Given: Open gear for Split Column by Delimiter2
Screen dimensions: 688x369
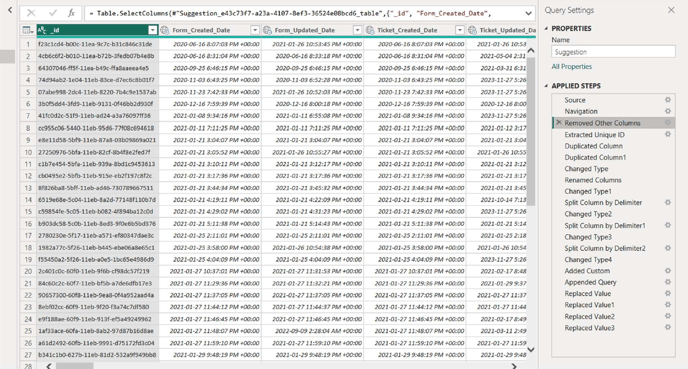Looking at the screenshot, I should 667,248.
